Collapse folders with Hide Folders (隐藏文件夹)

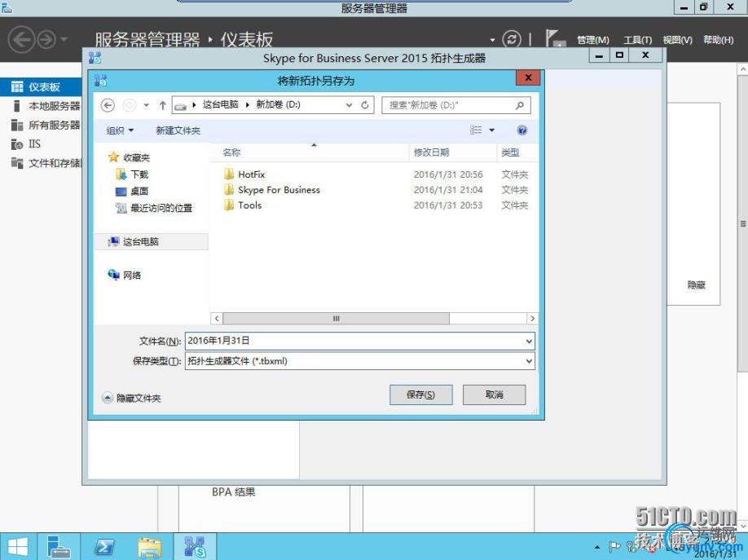tap(132, 398)
